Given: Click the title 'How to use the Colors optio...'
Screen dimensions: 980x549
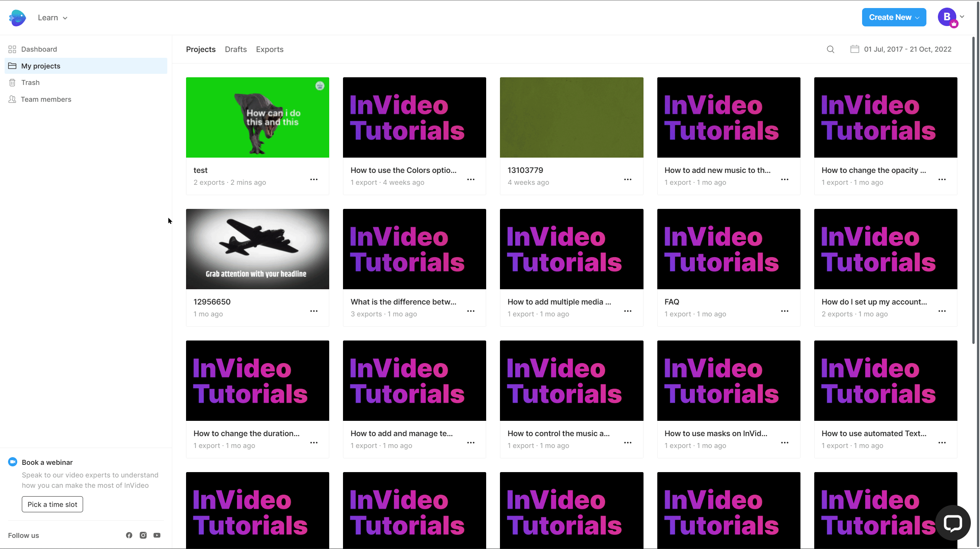Looking at the screenshot, I should (x=403, y=170).
